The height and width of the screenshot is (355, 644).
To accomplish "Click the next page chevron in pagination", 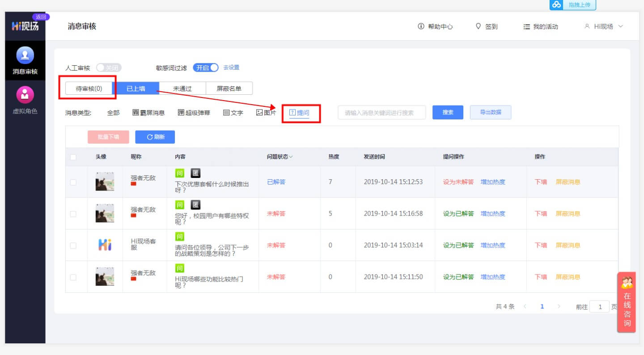I will click(x=559, y=306).
